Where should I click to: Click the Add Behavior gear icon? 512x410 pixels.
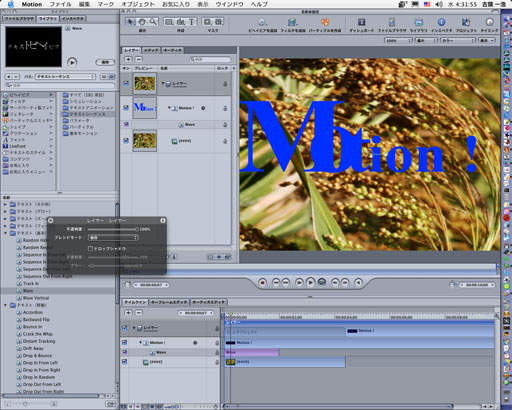pyautogui.click(x=262, y=22)
